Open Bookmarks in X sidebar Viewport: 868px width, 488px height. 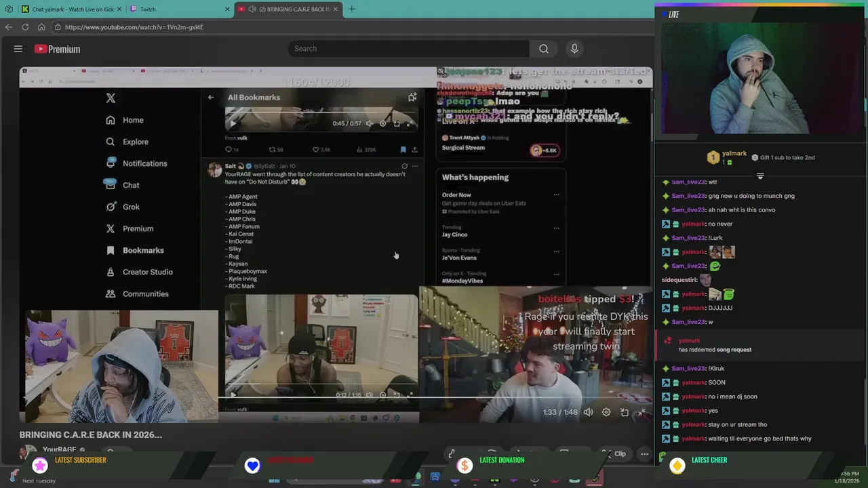[x=135, y=250]
